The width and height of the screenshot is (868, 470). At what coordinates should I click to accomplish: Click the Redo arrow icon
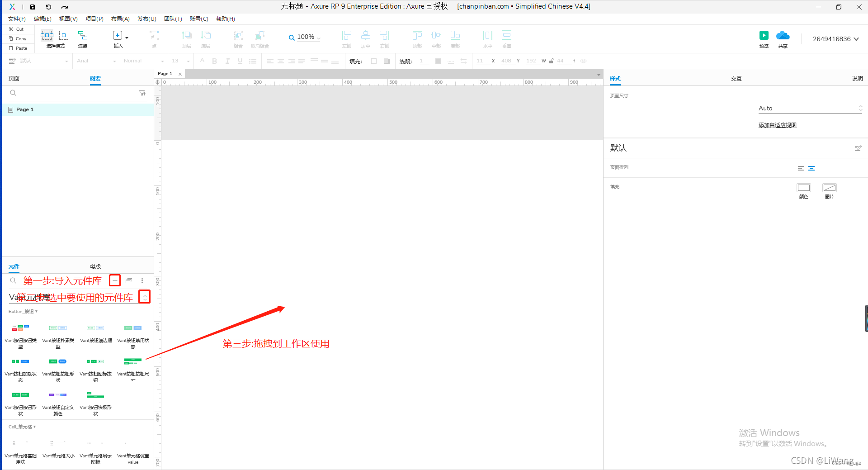64,7
